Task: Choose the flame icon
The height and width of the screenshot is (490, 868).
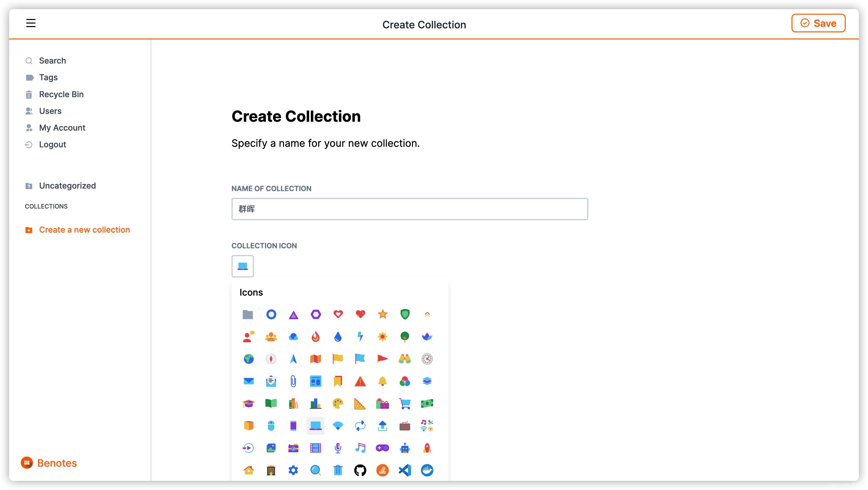Action: pyautogui.click(x=316, y=337)
